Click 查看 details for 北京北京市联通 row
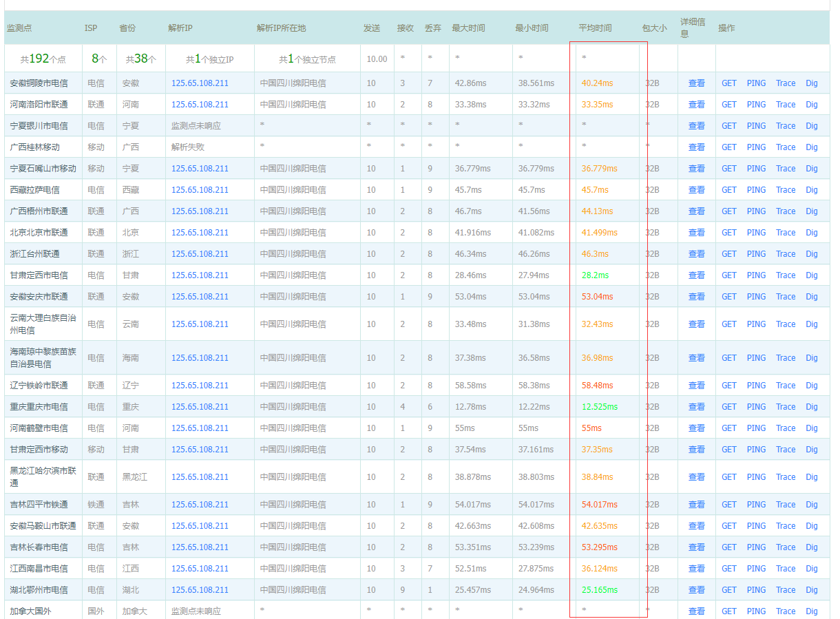Viewport: 840px width, 619px height. (x=696, y=233)
